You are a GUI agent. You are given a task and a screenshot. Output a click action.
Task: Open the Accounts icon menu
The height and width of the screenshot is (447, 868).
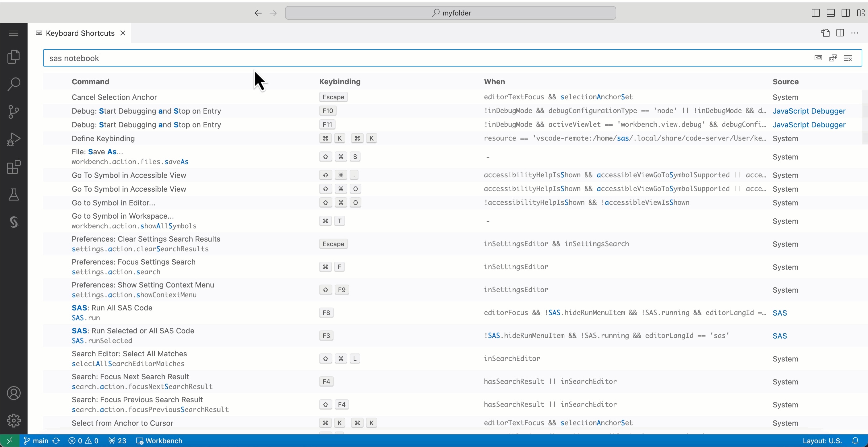[13, 393]
